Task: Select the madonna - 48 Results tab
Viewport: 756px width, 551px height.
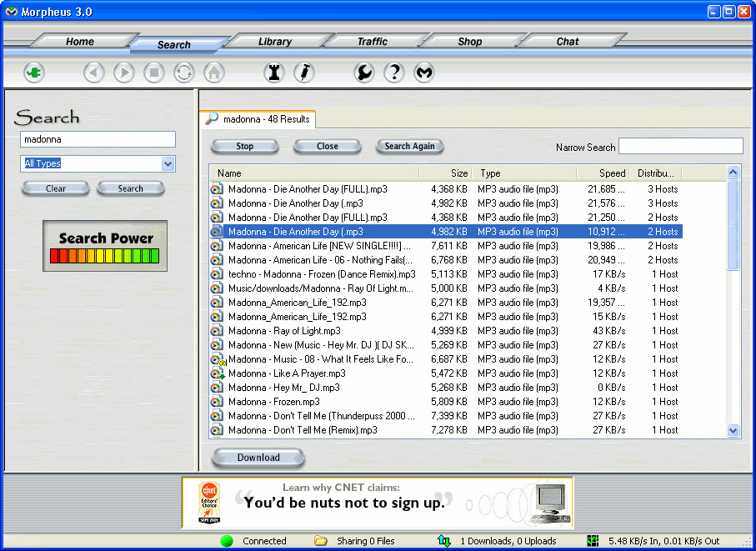Action: [x=258, y=119]
